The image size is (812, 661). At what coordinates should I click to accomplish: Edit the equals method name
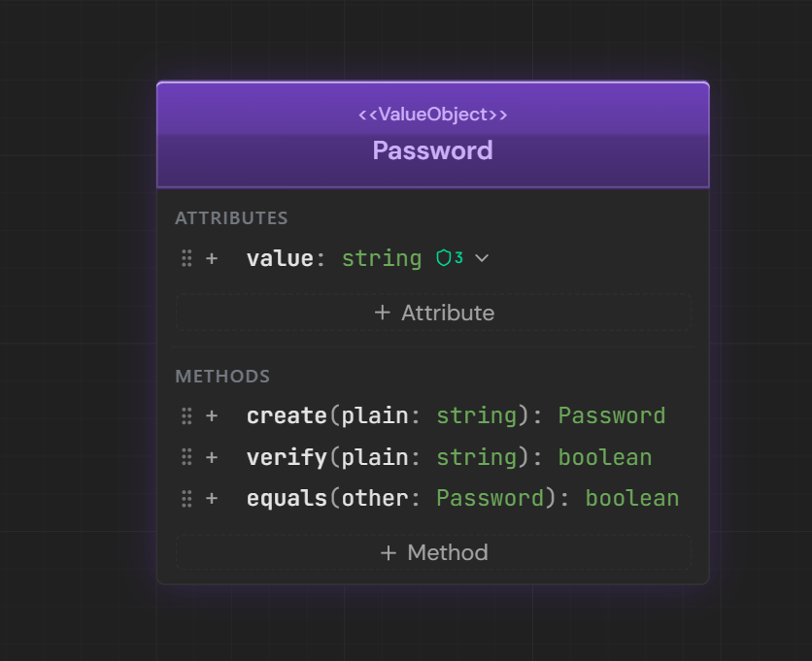coord(287,498)
